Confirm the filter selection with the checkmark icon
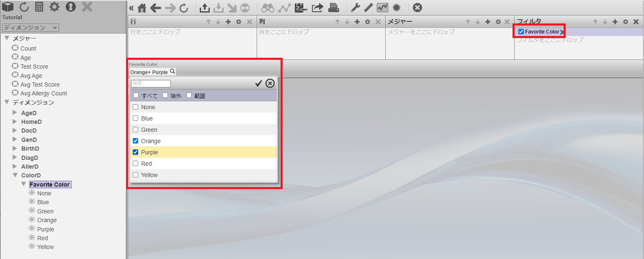The width and height of the screenshot is (644, 259). 259,83
